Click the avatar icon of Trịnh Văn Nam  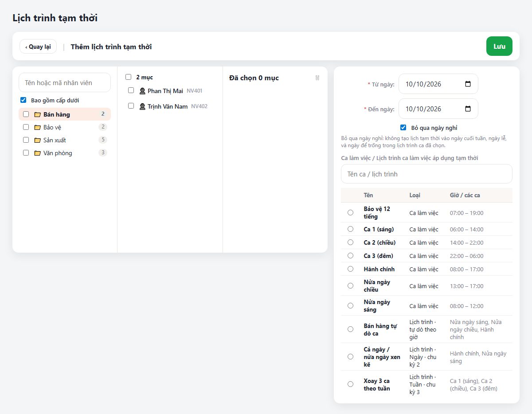[142, 106]
